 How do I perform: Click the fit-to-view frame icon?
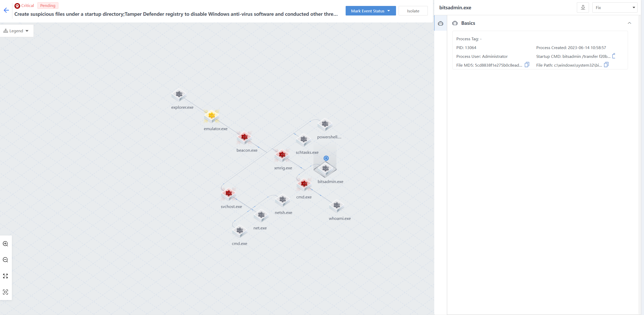click(x=5, y=292)
